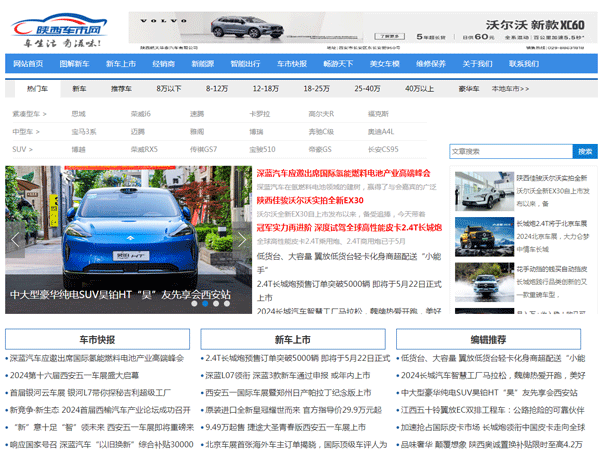Switch to the 推荐车 tab
The image size is (600, 449).
click(121, 89)
